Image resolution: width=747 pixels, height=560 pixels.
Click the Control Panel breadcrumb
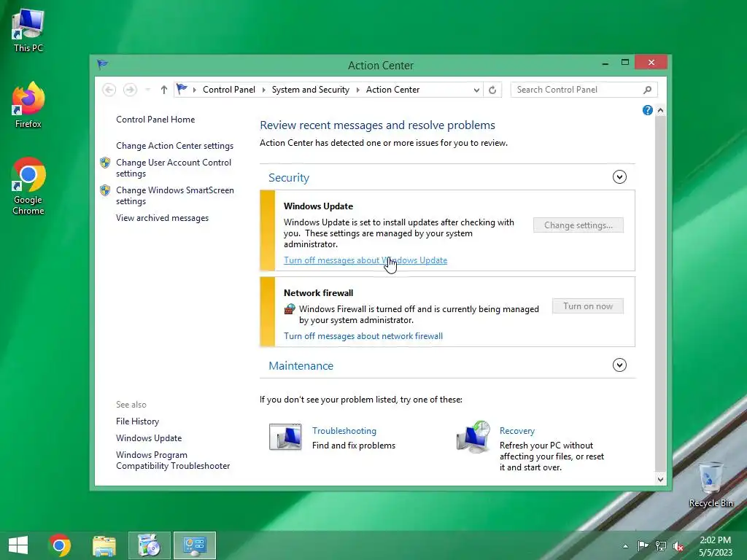click(228, 90)
